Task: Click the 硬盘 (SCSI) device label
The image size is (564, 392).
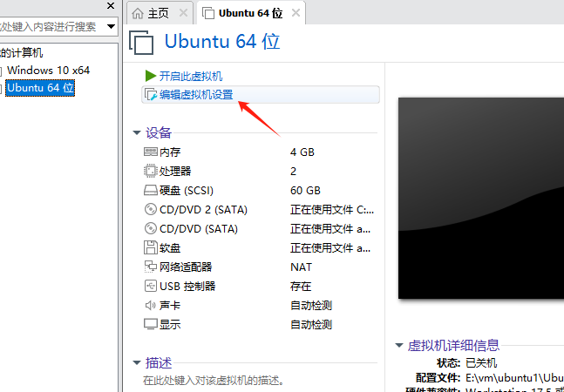Action: pos(187,191)
